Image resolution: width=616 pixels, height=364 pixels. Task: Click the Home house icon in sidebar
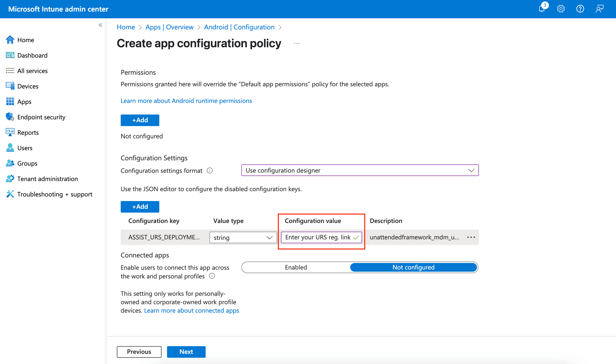tap(10, 40)
